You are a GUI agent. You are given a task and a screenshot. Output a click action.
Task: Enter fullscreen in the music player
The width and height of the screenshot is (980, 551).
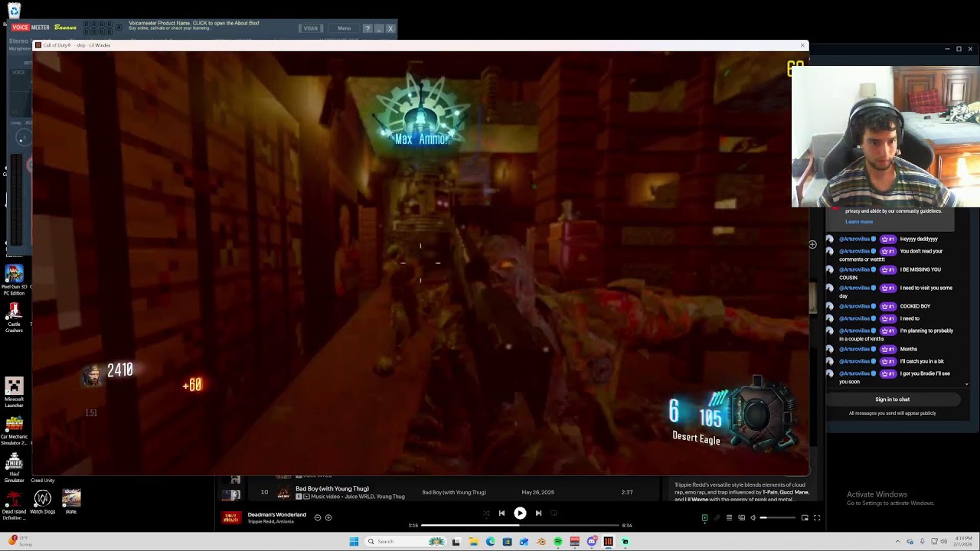click(817, 518)
